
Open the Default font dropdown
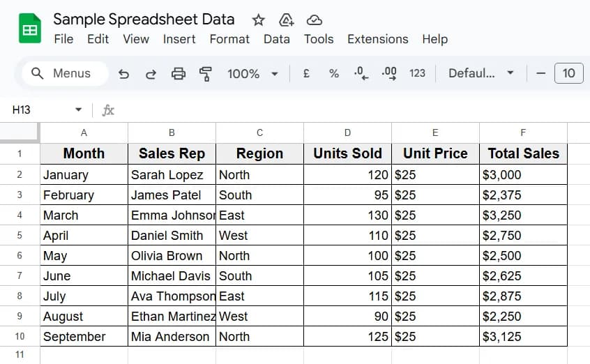[x=481, y=73]
